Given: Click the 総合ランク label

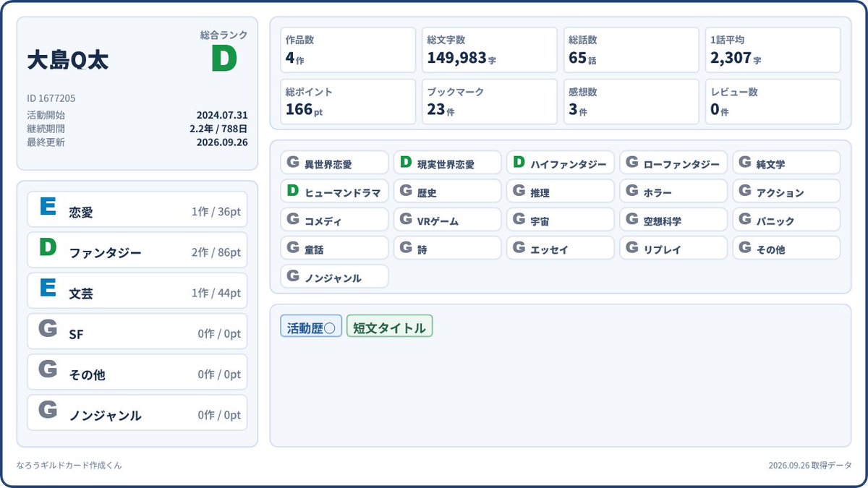Looking at the screenshot, I should point(224,35).
